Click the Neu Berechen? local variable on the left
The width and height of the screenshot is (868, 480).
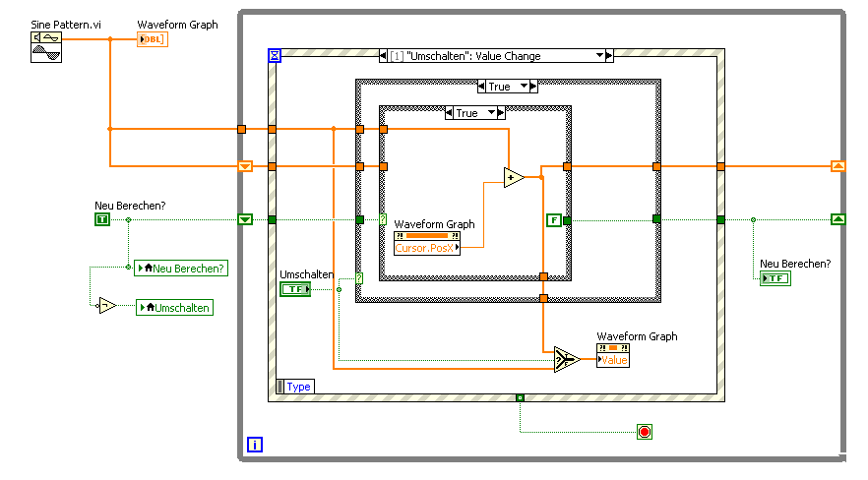181,269
